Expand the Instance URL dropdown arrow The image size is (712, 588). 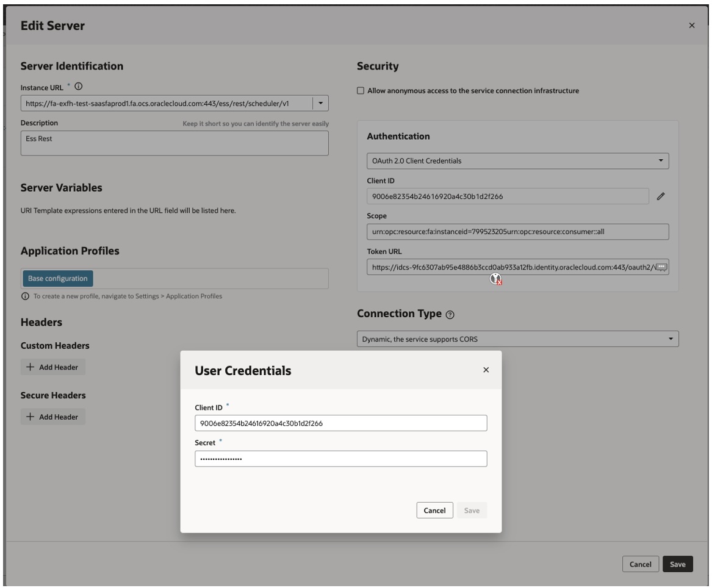click(x=321, y=104)
